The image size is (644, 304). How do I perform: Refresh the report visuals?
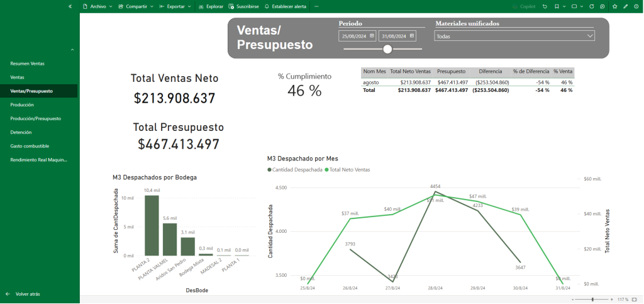coord(591,6)
